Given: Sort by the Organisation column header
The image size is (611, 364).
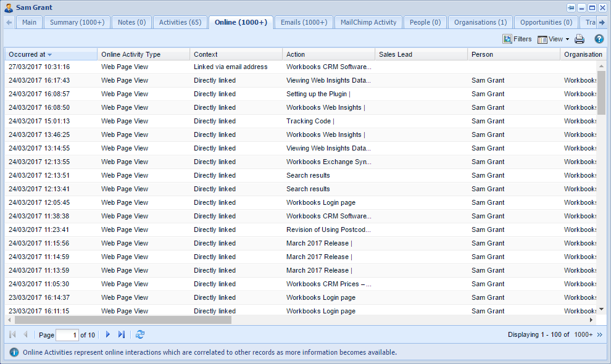Looking at the screenshot, I should pyautogui.click(x=583, y=54).
